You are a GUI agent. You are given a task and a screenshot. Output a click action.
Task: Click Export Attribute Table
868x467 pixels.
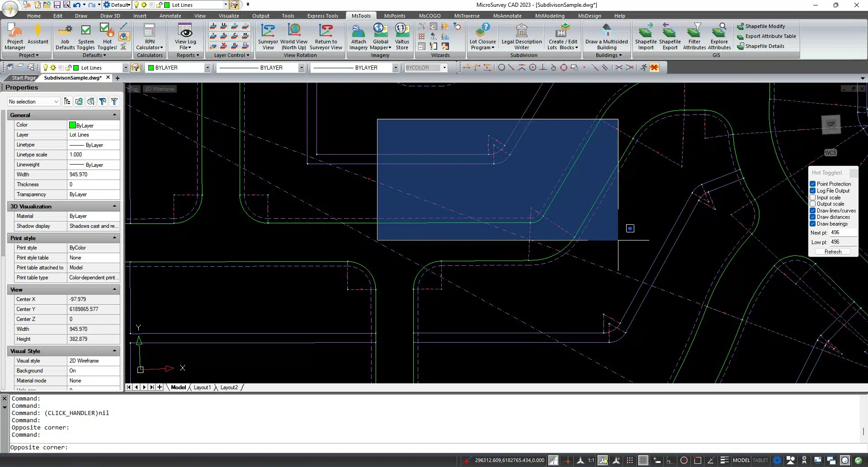point(770,36)
